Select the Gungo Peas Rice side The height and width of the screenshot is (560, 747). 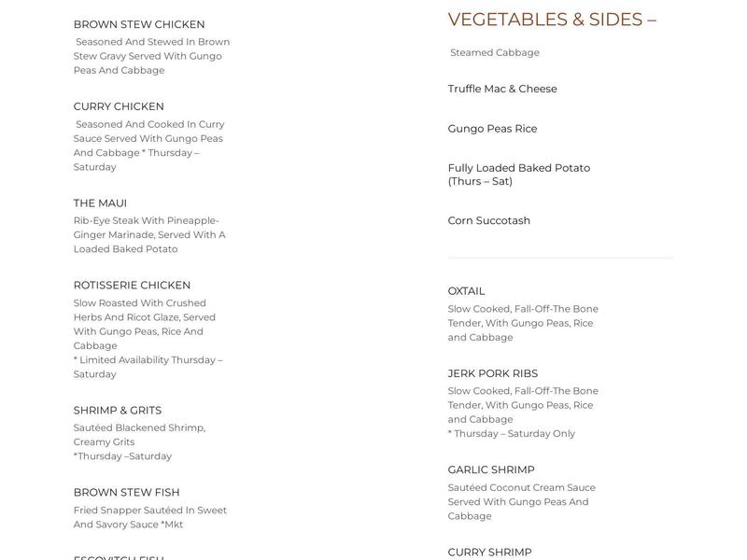pyautogui.click(x=492, y=129)
